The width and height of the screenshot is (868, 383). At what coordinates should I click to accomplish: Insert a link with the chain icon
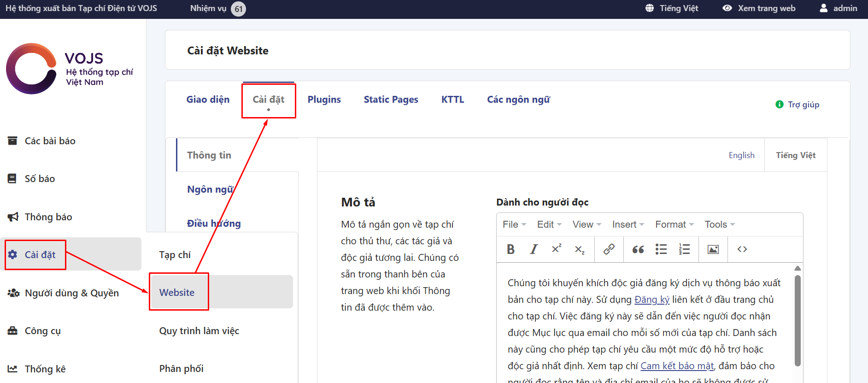point(609,249)
